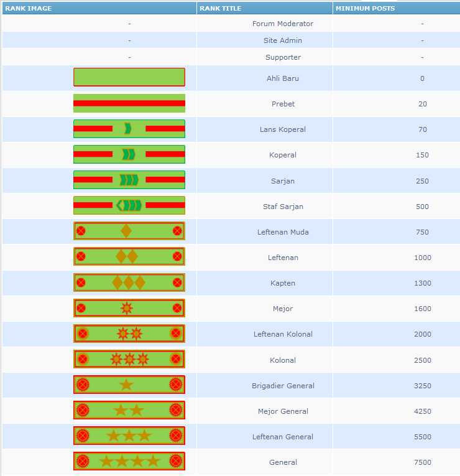
Task: Click the minimum posts value 1600
Action: click(423, 309)
